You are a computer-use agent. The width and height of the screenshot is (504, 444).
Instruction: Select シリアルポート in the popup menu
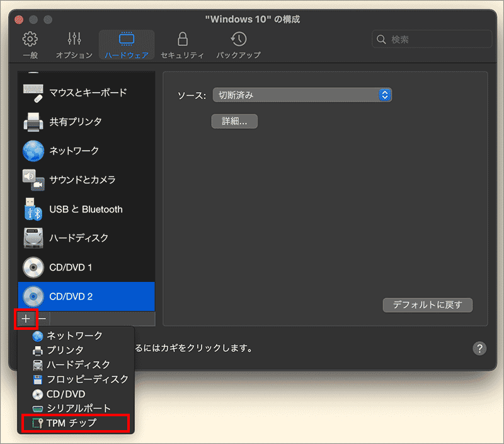(76, 408)
